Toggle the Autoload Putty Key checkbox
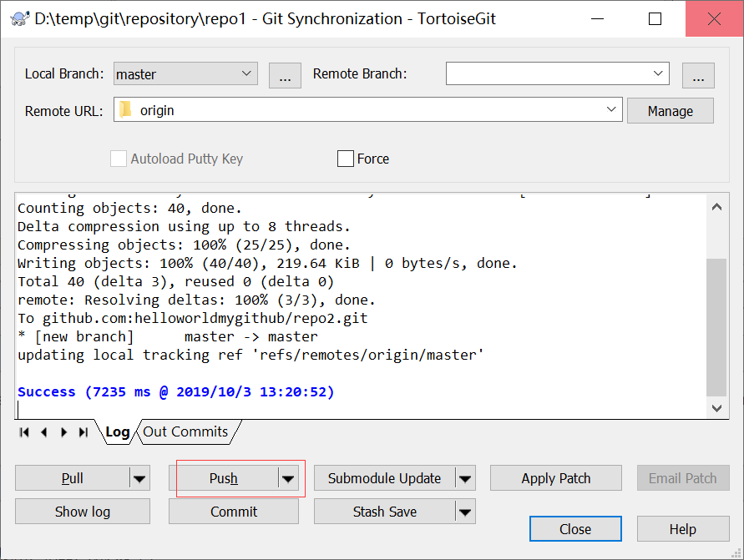 click(x=118, y=159)
